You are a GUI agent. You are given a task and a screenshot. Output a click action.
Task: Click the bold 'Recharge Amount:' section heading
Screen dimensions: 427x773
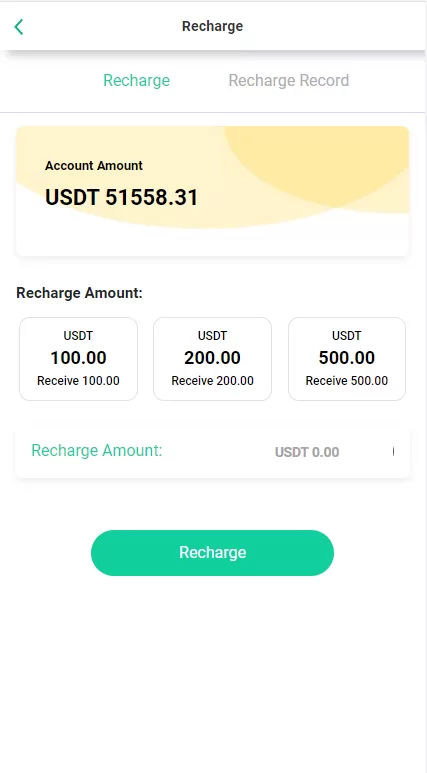(x=79, y=293)
